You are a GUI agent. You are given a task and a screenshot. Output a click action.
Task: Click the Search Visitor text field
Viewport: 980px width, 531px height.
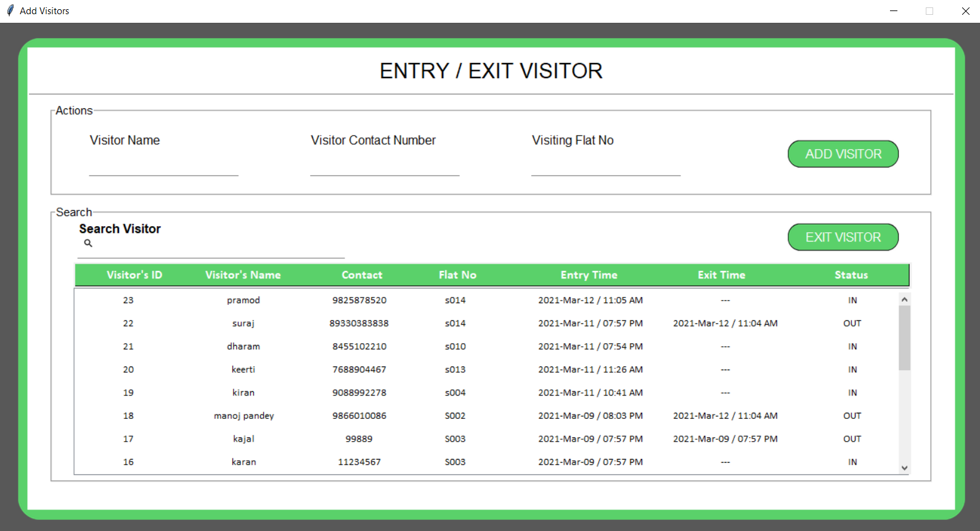pyautogui.click(x=216, y=248)
